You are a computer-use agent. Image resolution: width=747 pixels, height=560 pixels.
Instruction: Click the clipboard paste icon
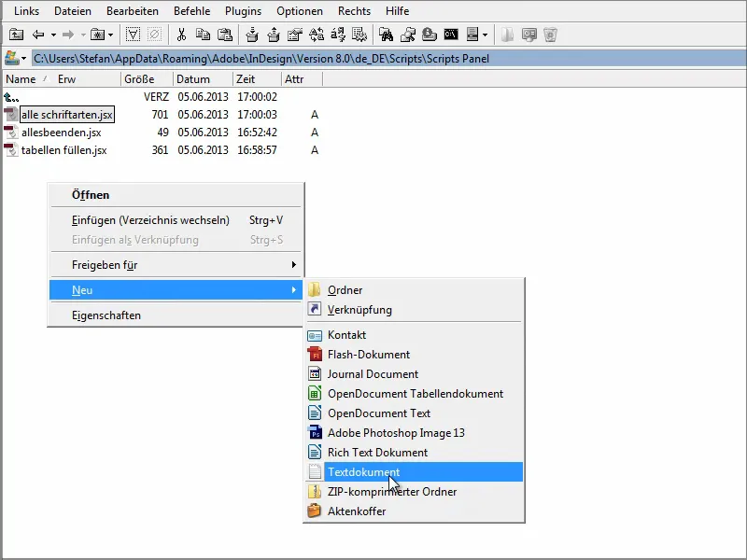[225, 35]
